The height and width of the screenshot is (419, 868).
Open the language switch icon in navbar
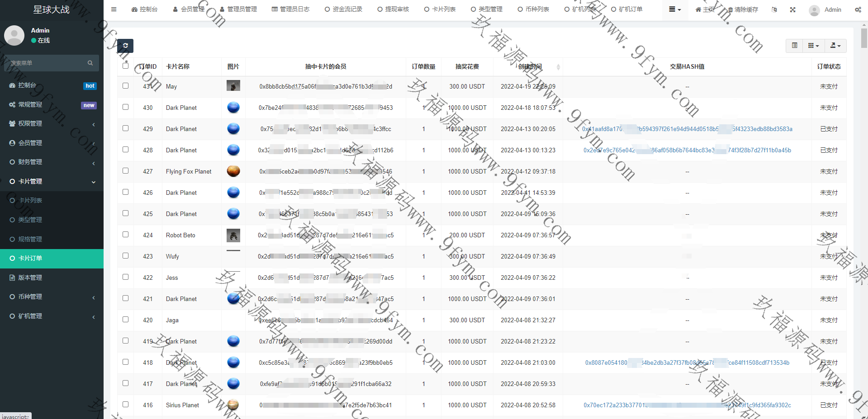774,9
